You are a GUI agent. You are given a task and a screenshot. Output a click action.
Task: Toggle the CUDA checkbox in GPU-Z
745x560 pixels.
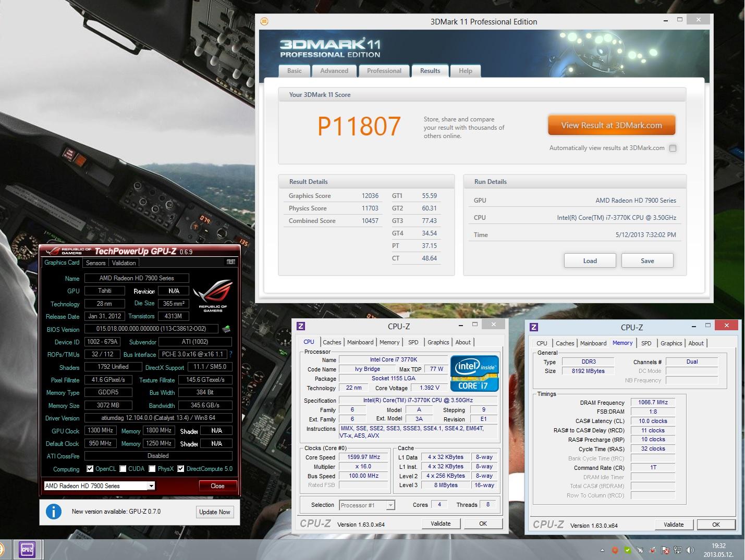pyautogui.click(x=123, y=469)
